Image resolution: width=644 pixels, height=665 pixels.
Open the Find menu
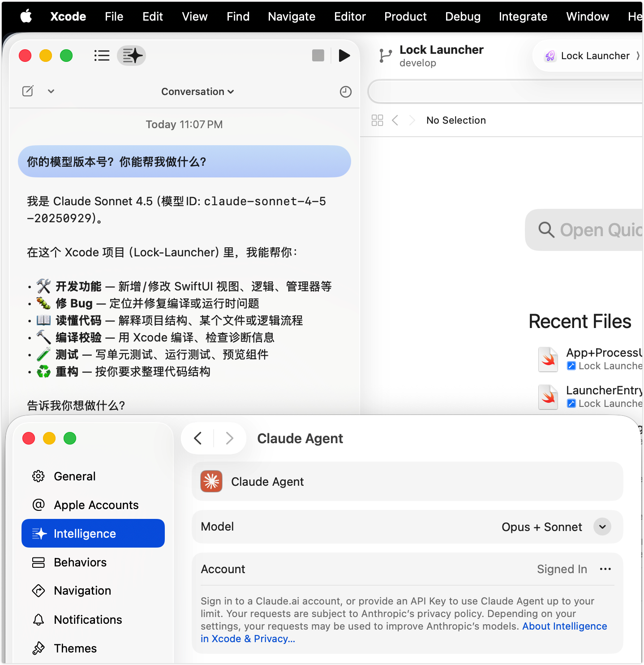coord(238,17)
